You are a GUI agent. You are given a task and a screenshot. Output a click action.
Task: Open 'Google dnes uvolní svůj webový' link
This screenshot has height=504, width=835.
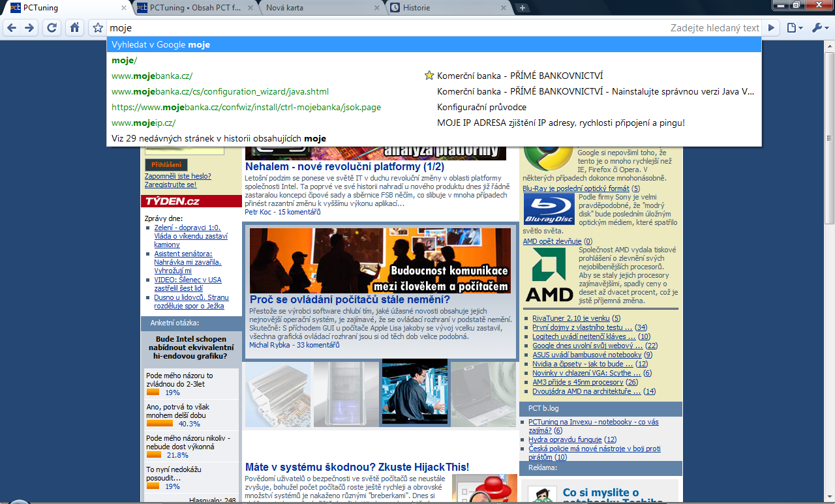coord(588,346)
